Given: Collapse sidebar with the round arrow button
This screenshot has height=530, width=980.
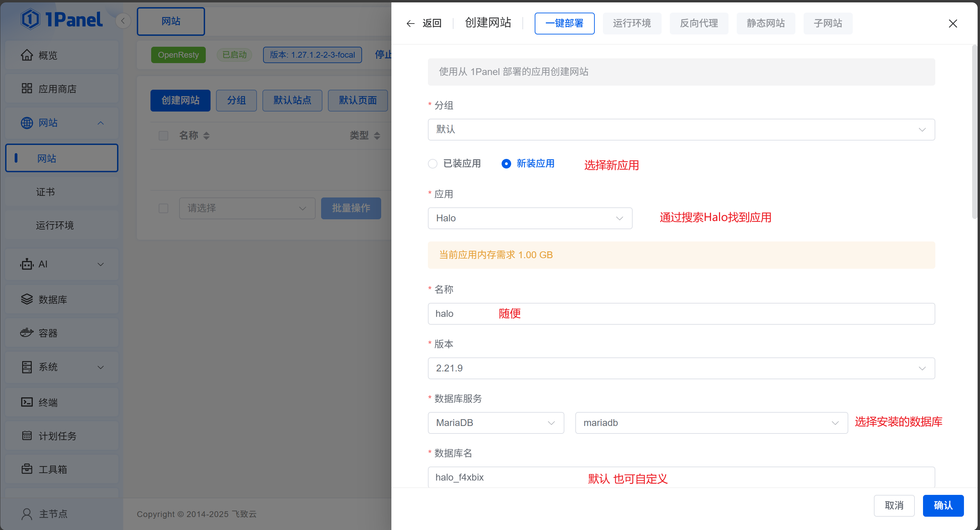Looking at the screenshot, I should 123,21.
